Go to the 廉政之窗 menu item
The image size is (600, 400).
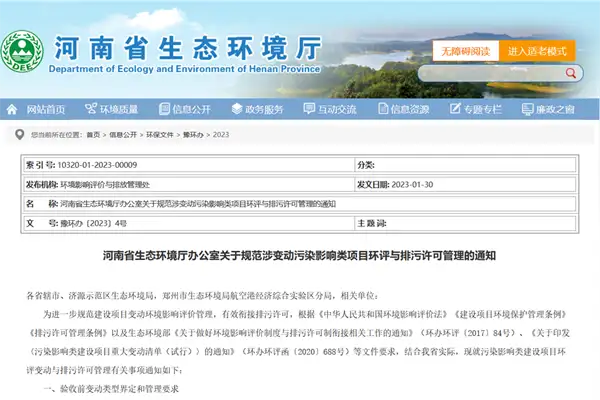coord(558,110)
